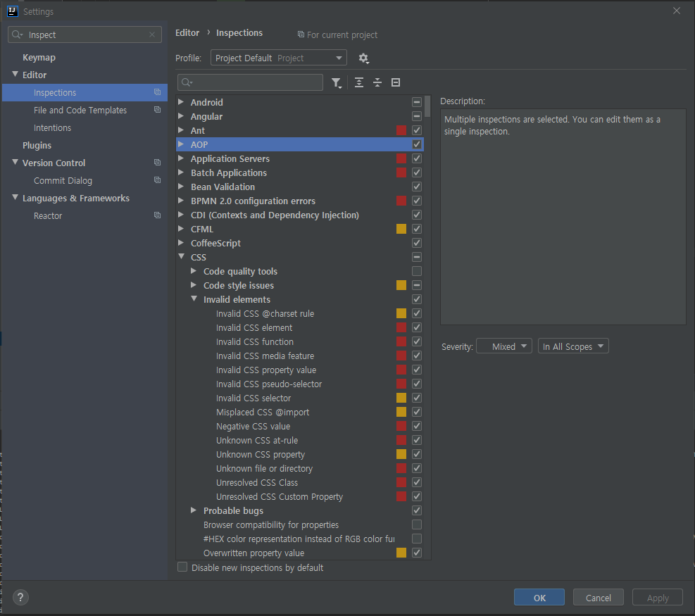The image size is (695, 616).
Task: Collapse all inspections tree icon
Action: click(377, 82)
